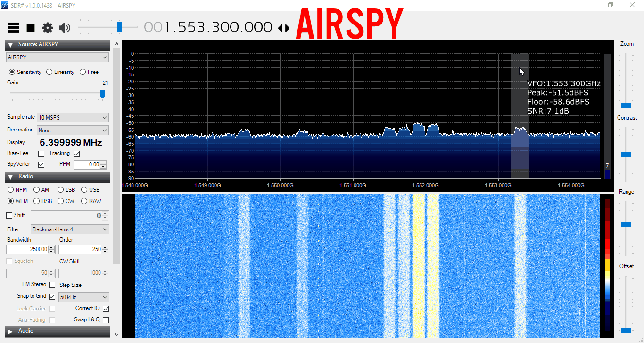Open the hamburger main menu

pos(14,28)
